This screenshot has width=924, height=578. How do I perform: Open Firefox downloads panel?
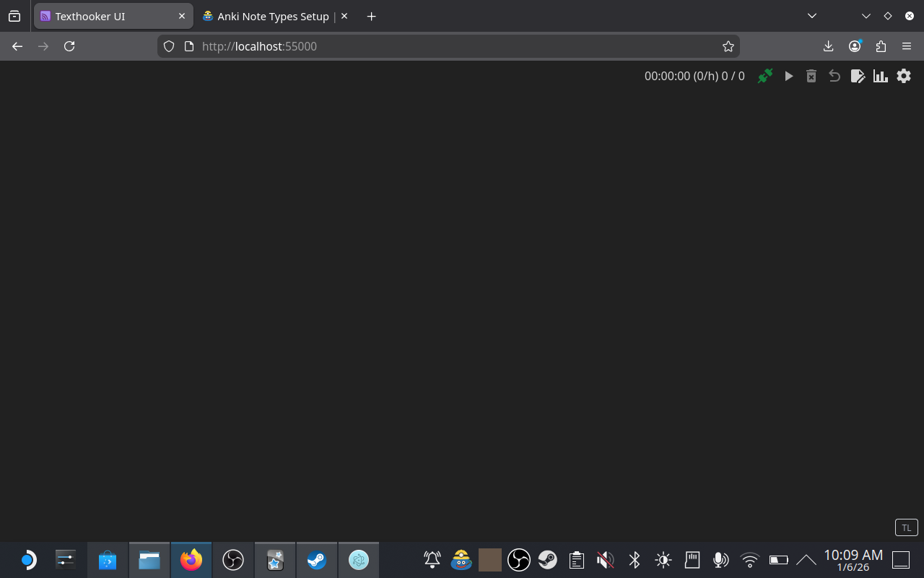tap(828, 46)
